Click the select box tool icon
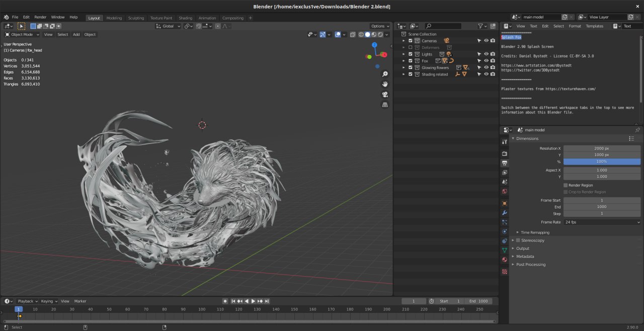This screenshot has width=644, height=331. 21,26
